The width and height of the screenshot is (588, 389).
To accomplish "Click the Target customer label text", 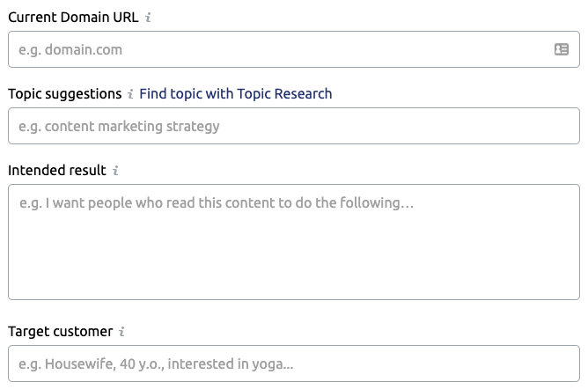I will click(x=61, y=332).
